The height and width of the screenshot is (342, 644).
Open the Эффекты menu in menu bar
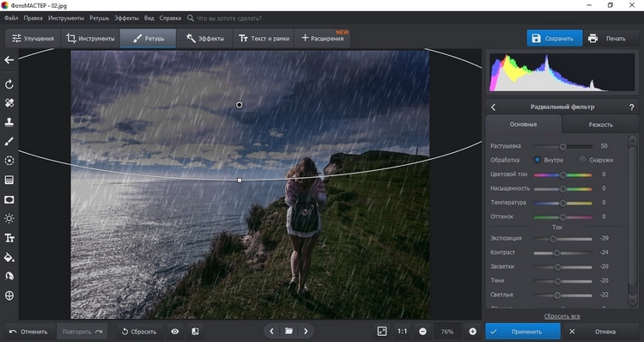click(126, 18)
